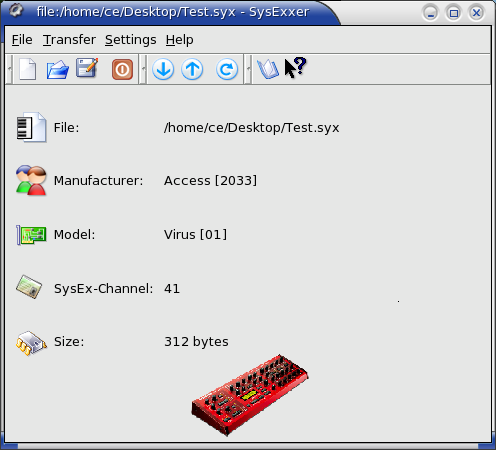Select the path /home/ce/Desktop/Test.syx

click(x=251, y=128)
